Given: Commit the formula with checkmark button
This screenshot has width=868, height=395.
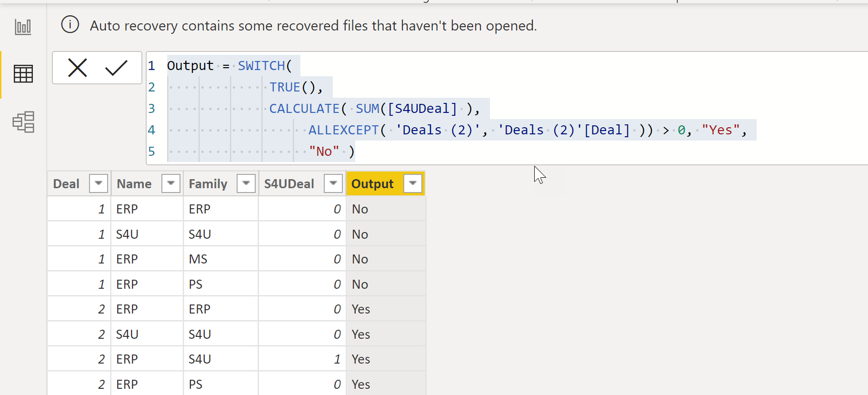Looking at the screenshot, I should (116, 68).
